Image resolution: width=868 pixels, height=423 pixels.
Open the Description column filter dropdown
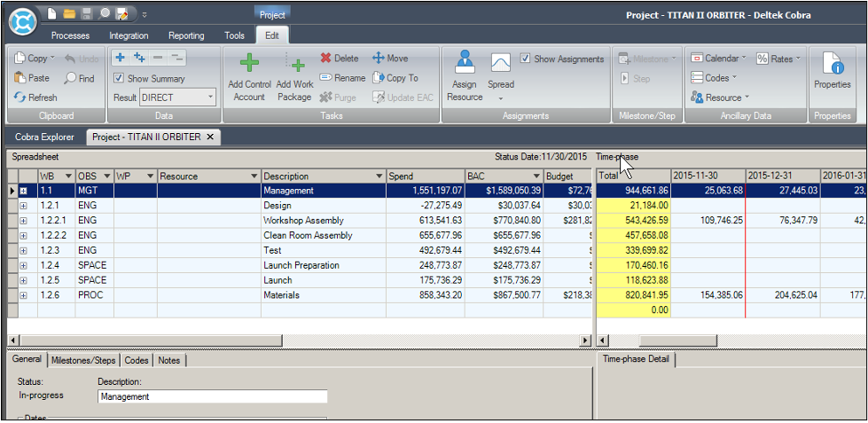379,176
